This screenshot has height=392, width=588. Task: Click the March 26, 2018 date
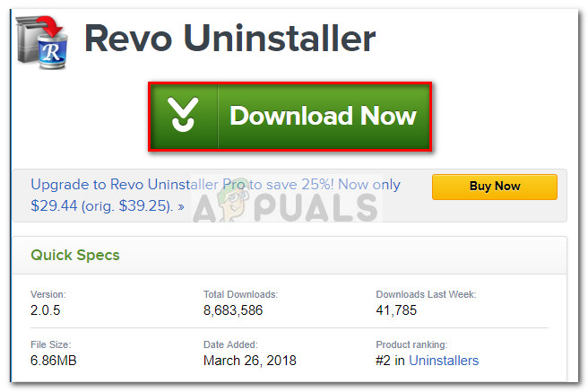[250, 361]
